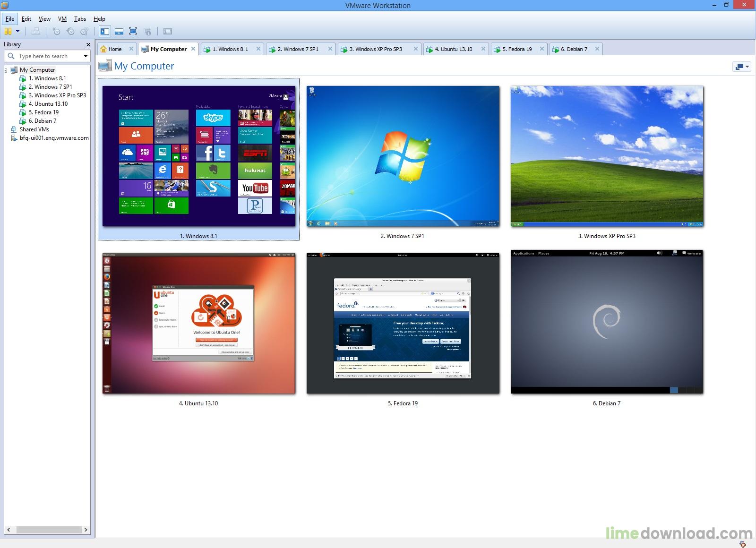This screenshot has width=756, height=548.
Task: Click the search icon in the Library panel
Action: click(x=11, y=56)
